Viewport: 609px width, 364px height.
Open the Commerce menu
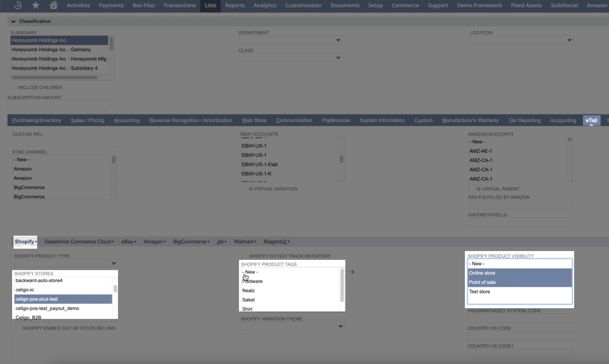pyautogui.click(x=405, y=5)
